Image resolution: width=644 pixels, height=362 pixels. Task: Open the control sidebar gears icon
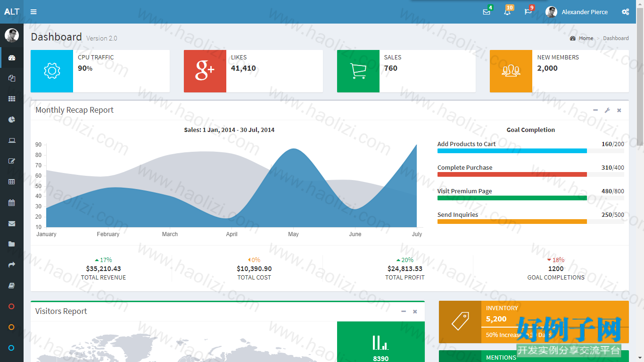tap(625, 12)
